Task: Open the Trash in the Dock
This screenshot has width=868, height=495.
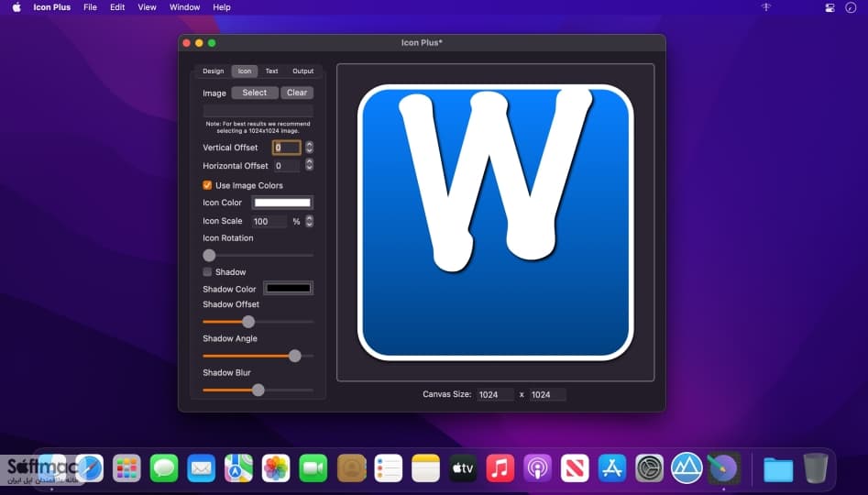Action: click(816, 468)
